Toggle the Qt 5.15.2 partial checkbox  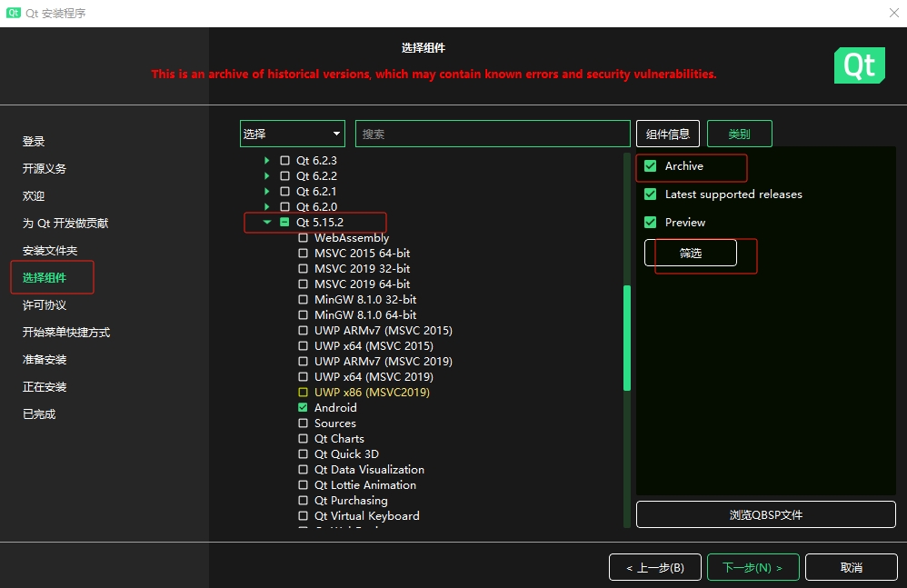point(284,222)
